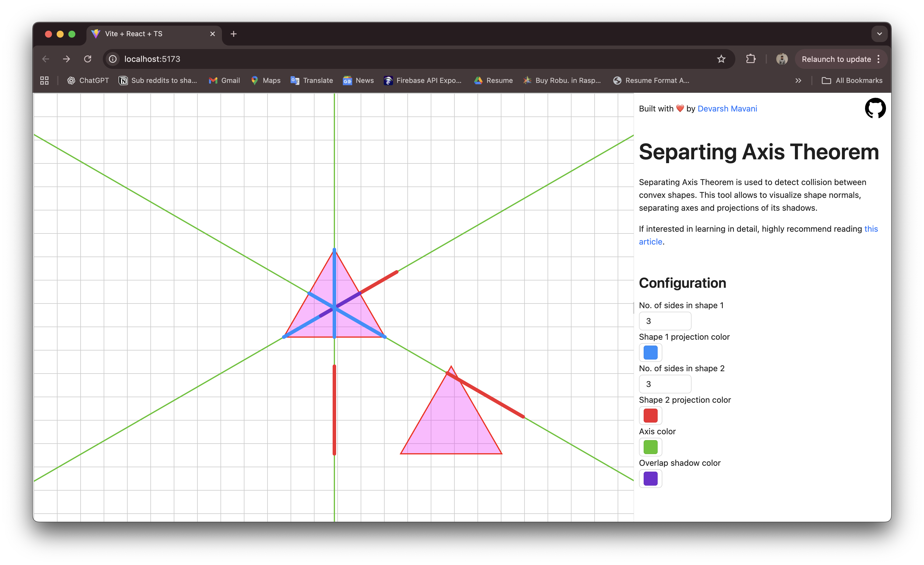Viewport: 924px width, 565px height.
Task: Close the Vite + React + TS tab
Action: tap(213, 34)
